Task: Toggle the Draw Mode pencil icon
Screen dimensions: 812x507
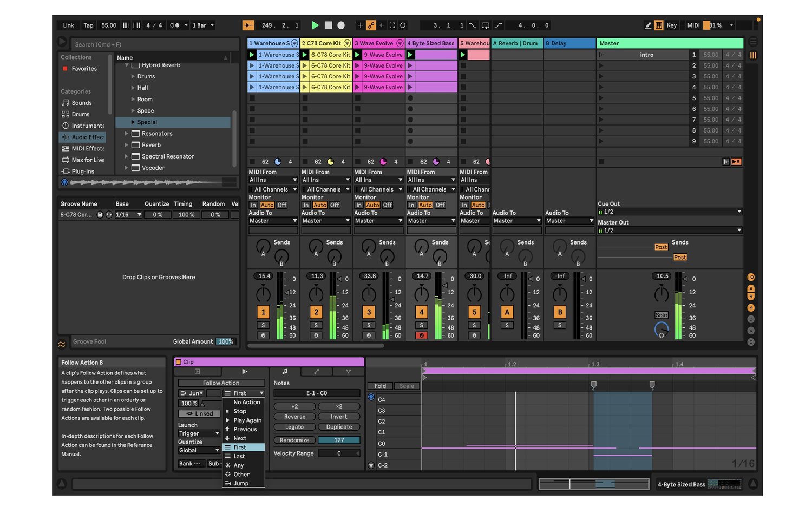Action: pos(648,25)
